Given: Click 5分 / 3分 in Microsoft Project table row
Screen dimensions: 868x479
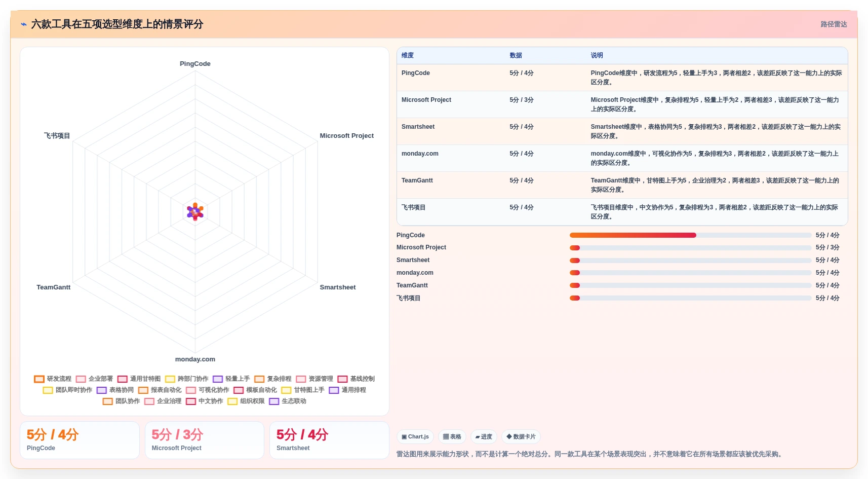Looking at the screenshot, I should tap(521, 100).
